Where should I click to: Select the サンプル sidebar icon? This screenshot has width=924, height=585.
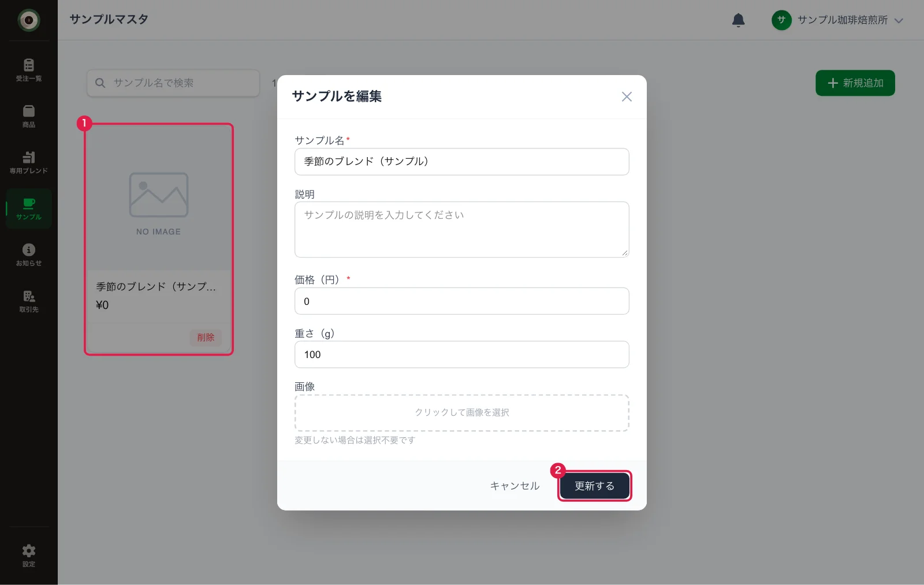point(29,208)
